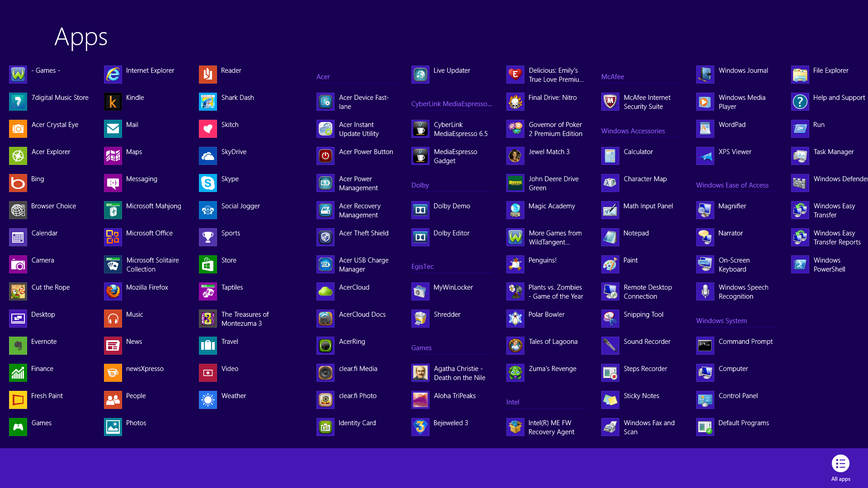This screenshot has height=488, width=868.
Task: Open the Shredder label
Action: coord(447,314)
